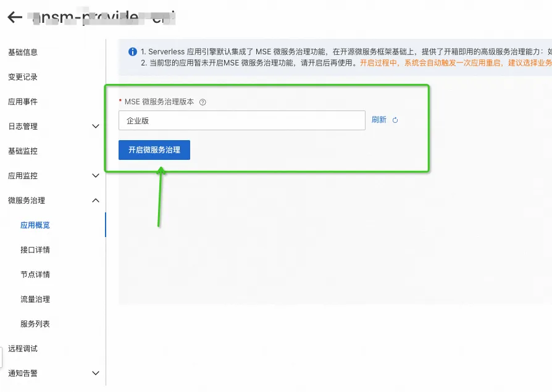The image size is (552, 392).
Task: Click notice line starting '1. Serverless 应用引擎'
Action: coord(346,52)
